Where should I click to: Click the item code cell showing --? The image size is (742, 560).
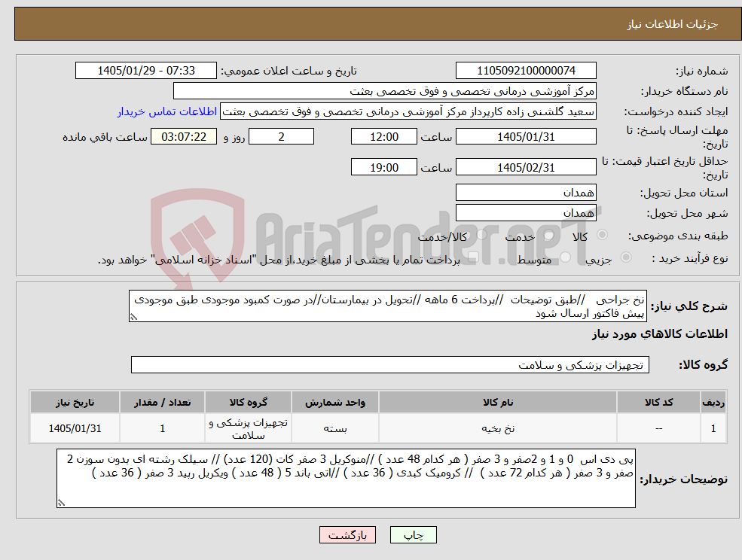pyautogui.click(x=658, y=428)
